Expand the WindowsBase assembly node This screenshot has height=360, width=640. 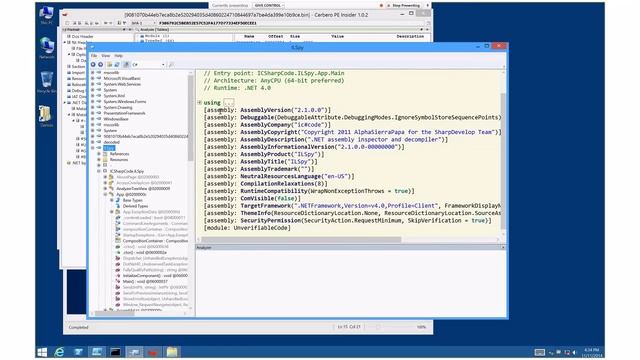93,119
